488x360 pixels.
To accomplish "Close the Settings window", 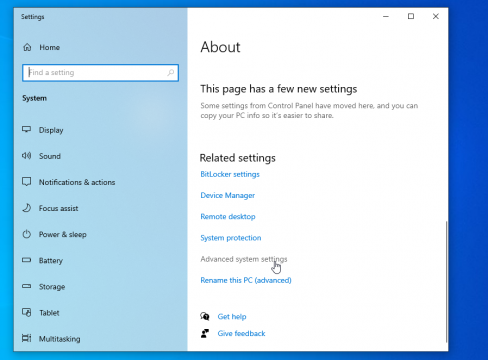I will (x=436, y=16).
